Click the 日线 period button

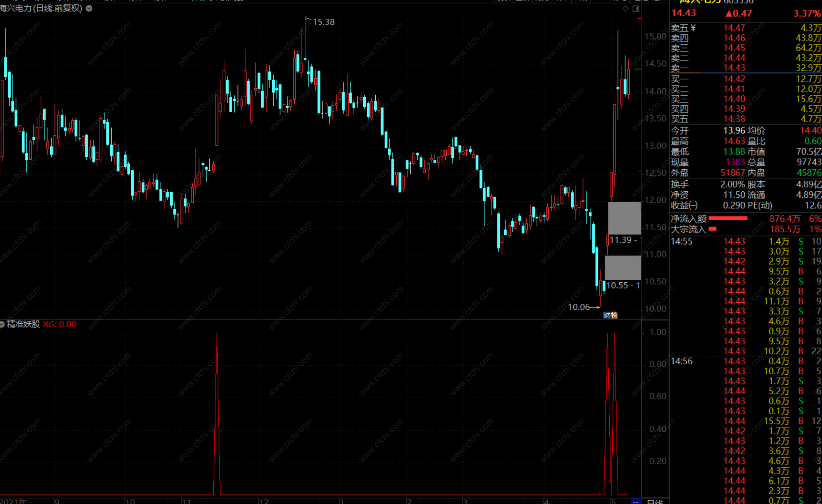point(655,501)
